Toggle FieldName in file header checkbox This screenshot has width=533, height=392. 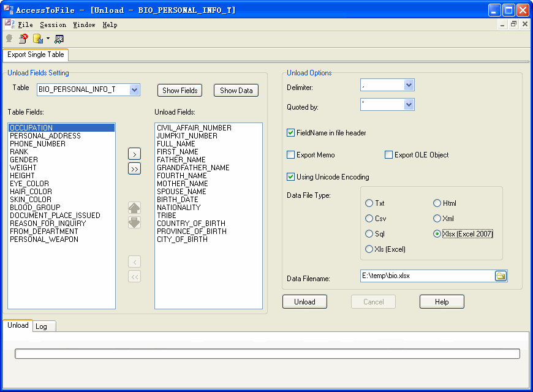pos(290,132)
